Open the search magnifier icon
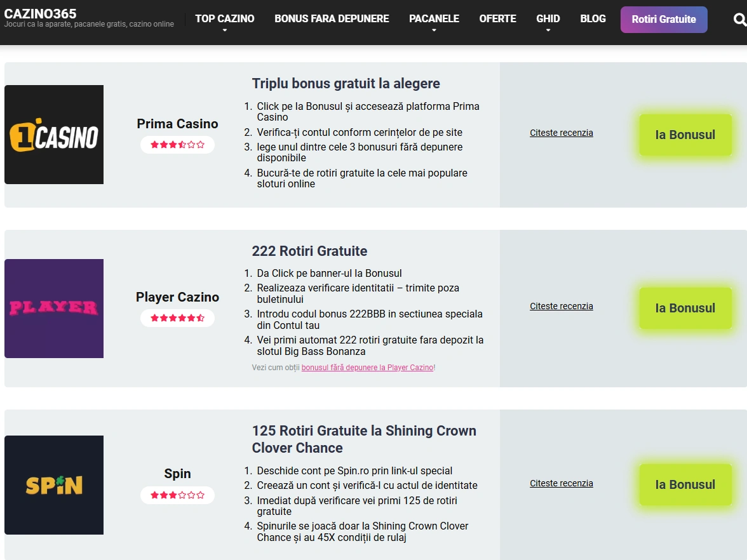 pos(740,20)
